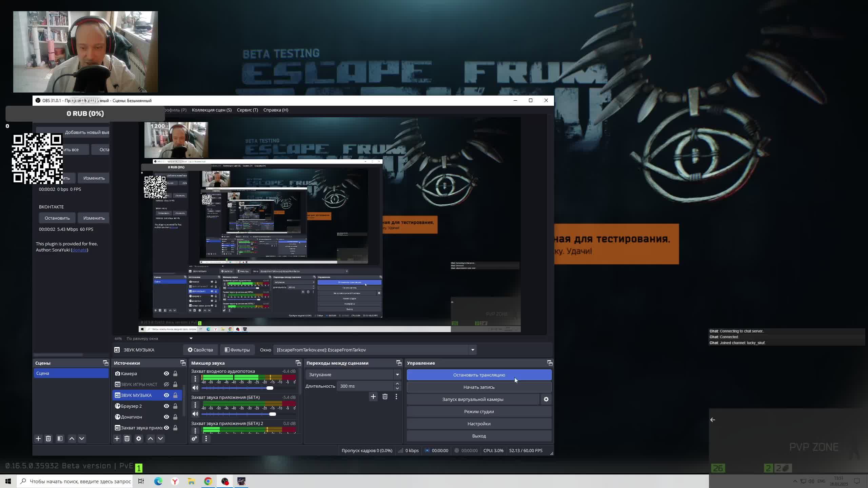This screenshot has height=488, width=868.
Task: Expand the Затухание transition dropdown
Action: point(353,374)
